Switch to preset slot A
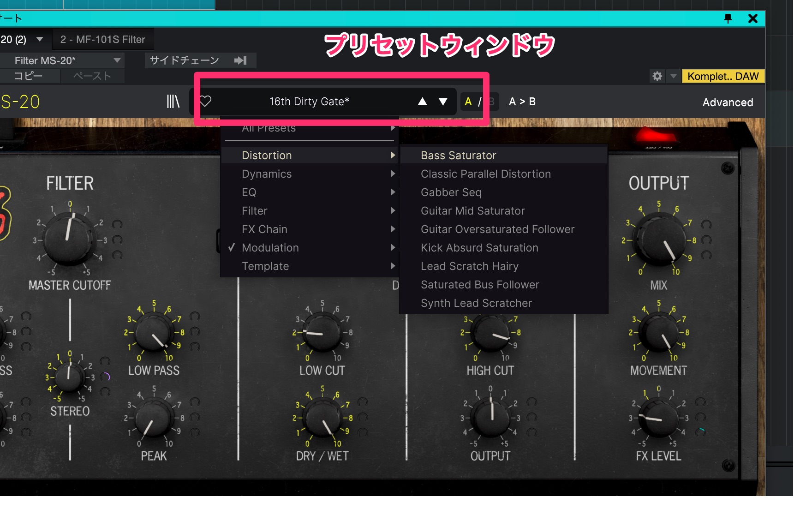The image size is (812, 515). 468,102
